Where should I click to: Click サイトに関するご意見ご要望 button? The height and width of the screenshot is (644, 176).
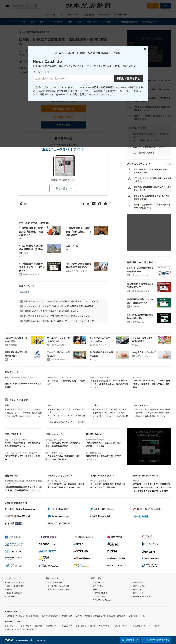[x=156, y=640]
